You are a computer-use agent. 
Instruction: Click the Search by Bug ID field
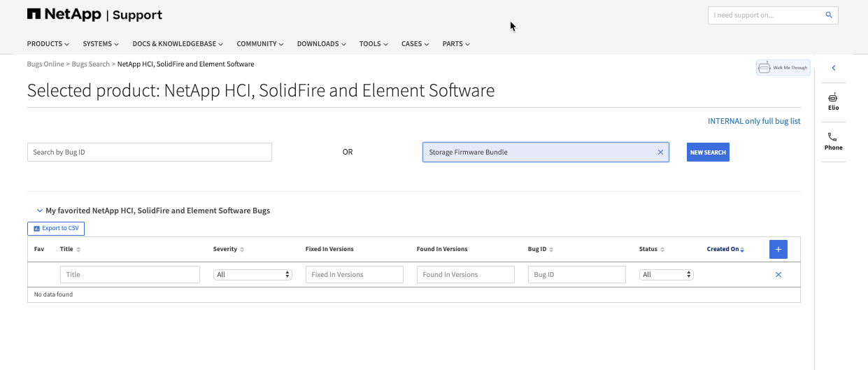(x=149, y=152)
